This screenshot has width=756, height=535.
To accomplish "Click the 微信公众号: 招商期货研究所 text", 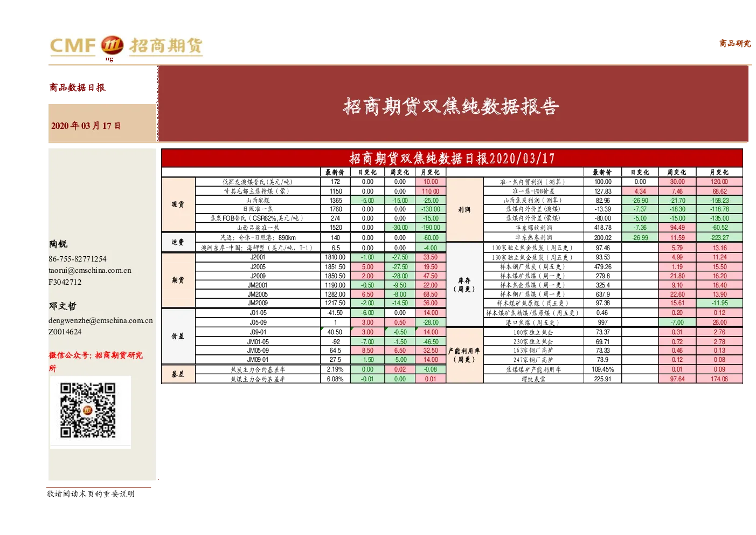I will [x=96, y=361].
